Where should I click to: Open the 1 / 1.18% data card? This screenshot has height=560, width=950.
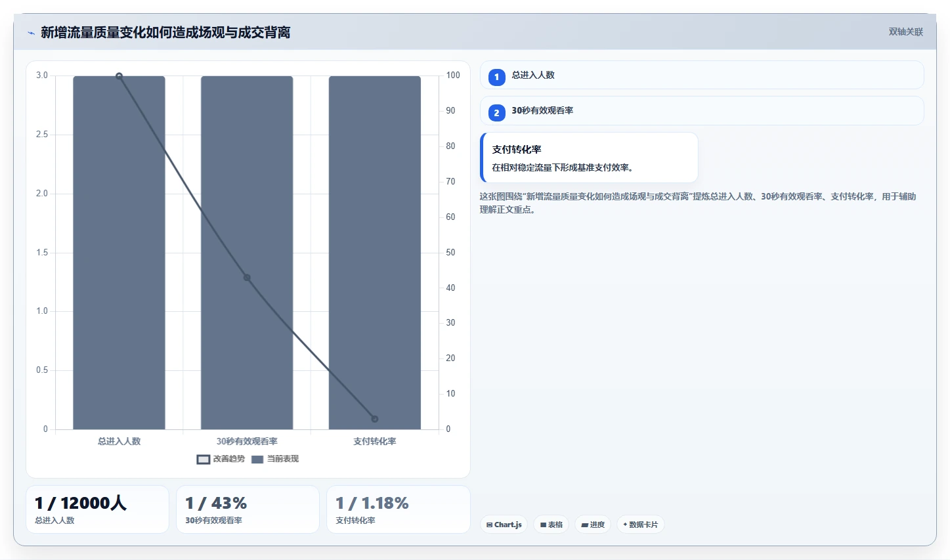click(x=399, y=509)
